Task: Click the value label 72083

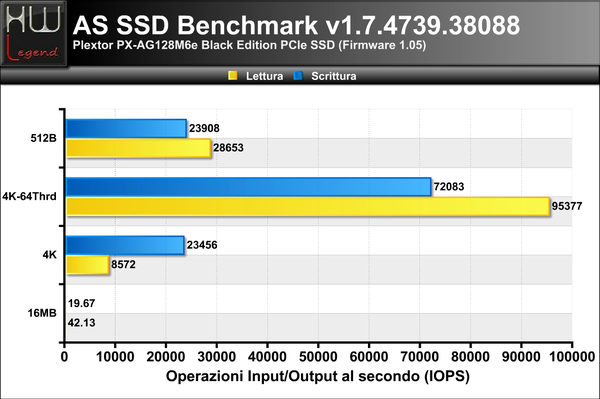Action: click(x=449, y=187)
